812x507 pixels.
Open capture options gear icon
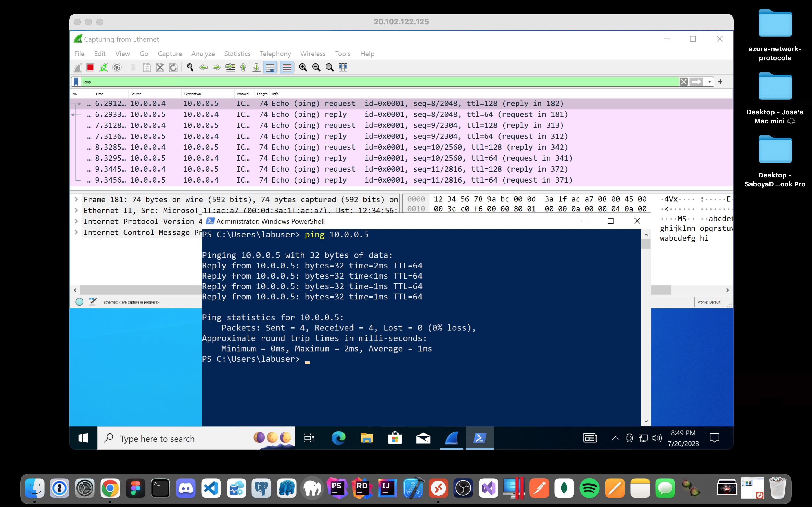pos(117,67)
